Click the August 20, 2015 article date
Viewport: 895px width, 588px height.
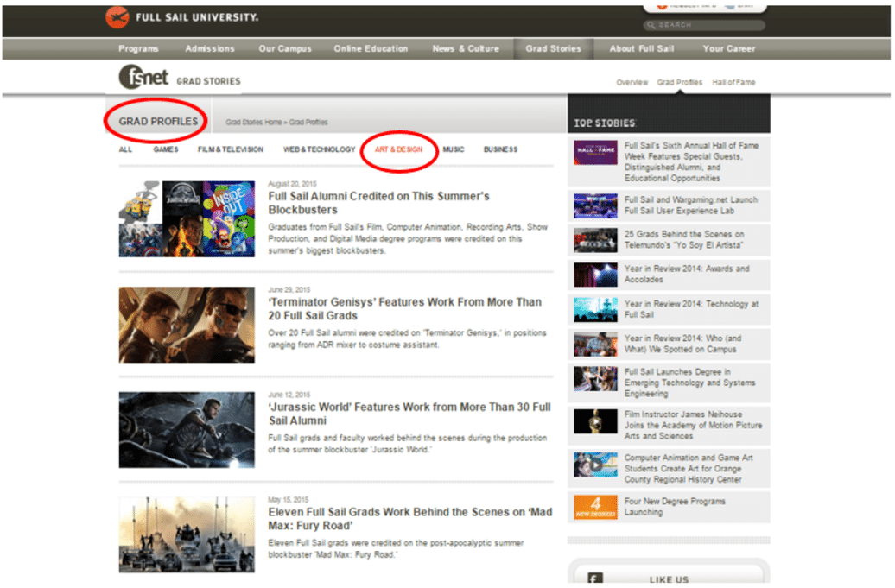tap(292, 184)
